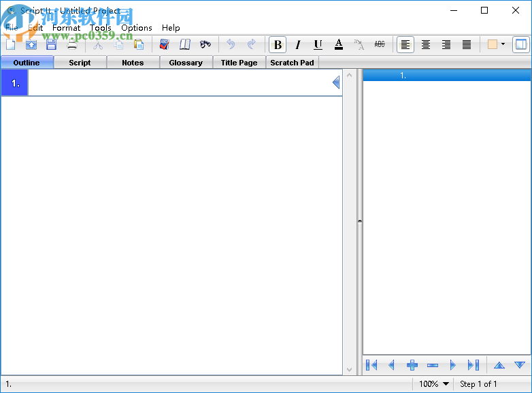Center align text
Screen dimensions: 532x393
(x=426, y=44)
